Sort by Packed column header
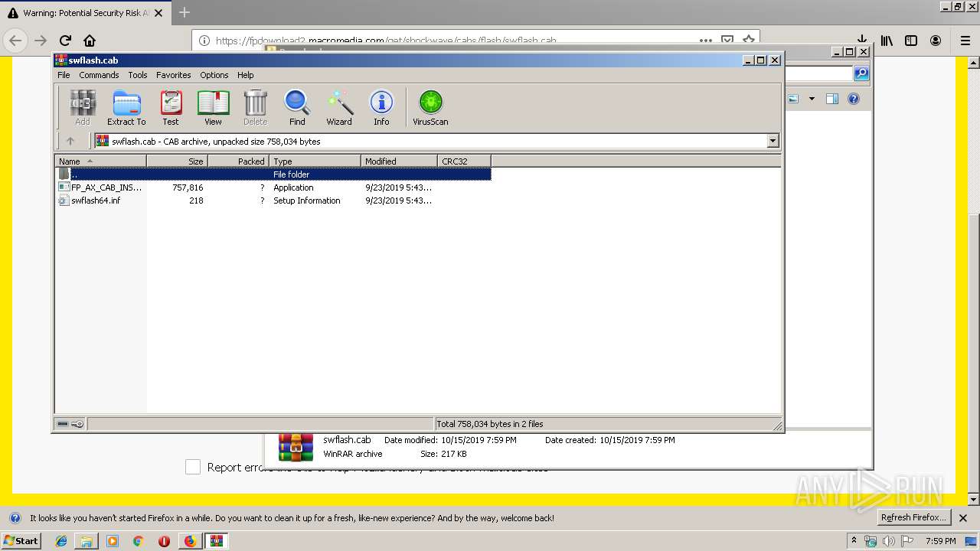 coord(238,161)
